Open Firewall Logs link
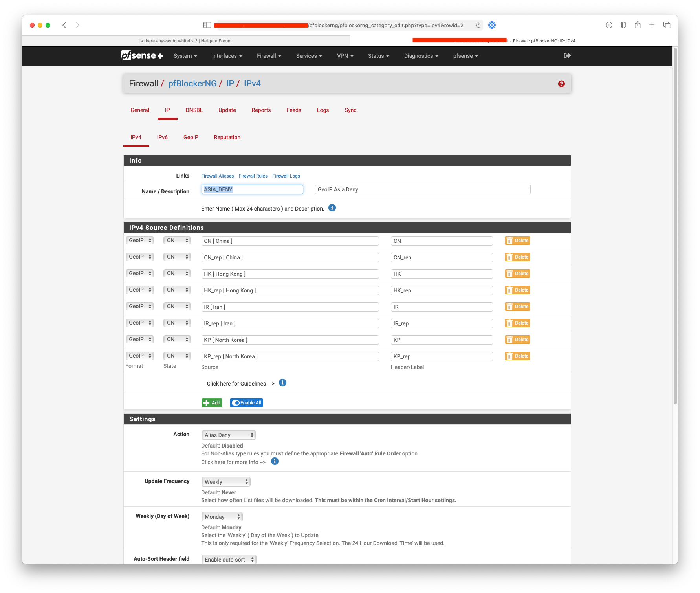The image size is (700, 593). 286,176
